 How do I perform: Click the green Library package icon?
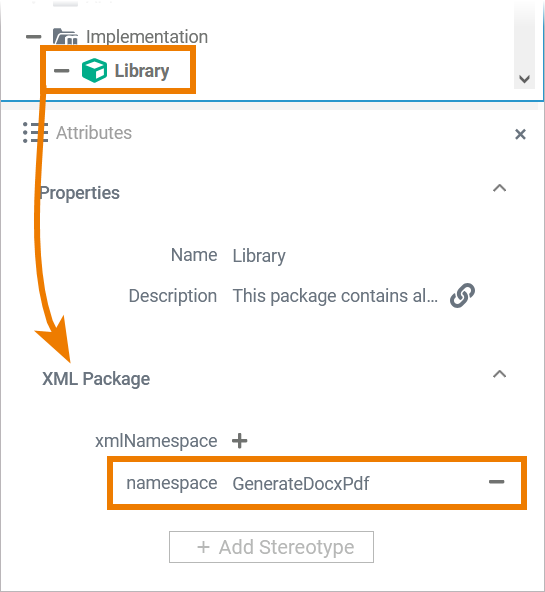click(x=94, y=70)
